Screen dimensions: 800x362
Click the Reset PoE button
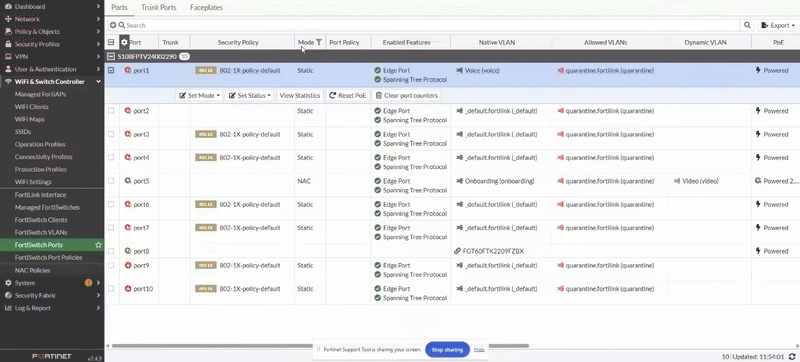(347, 95)
